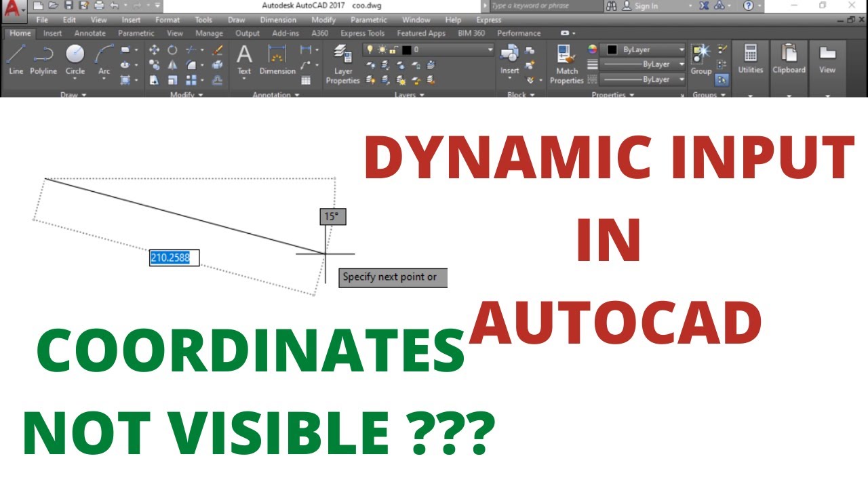The image size is (868, 488).
Task: Expand the Block panel
Action: (x=520, y=95)
